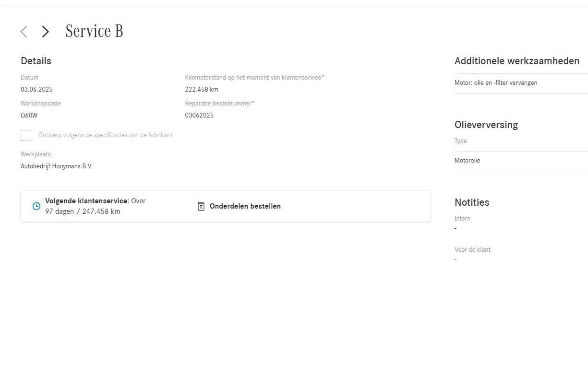Image resolution: width=588 pixels, height=375 pixels.
Task: Click the 'Motor: olie en -filter vervangen' entry
Action: (x=496, y=82)
